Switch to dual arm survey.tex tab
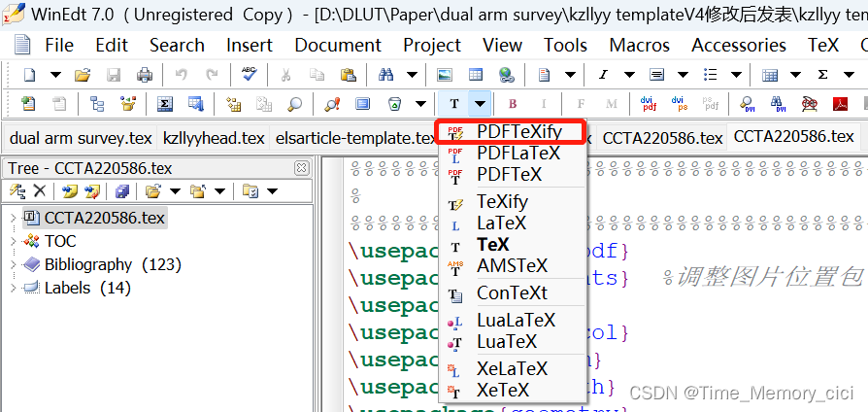This screenshot has height=412, width=868. coord(81,138)
